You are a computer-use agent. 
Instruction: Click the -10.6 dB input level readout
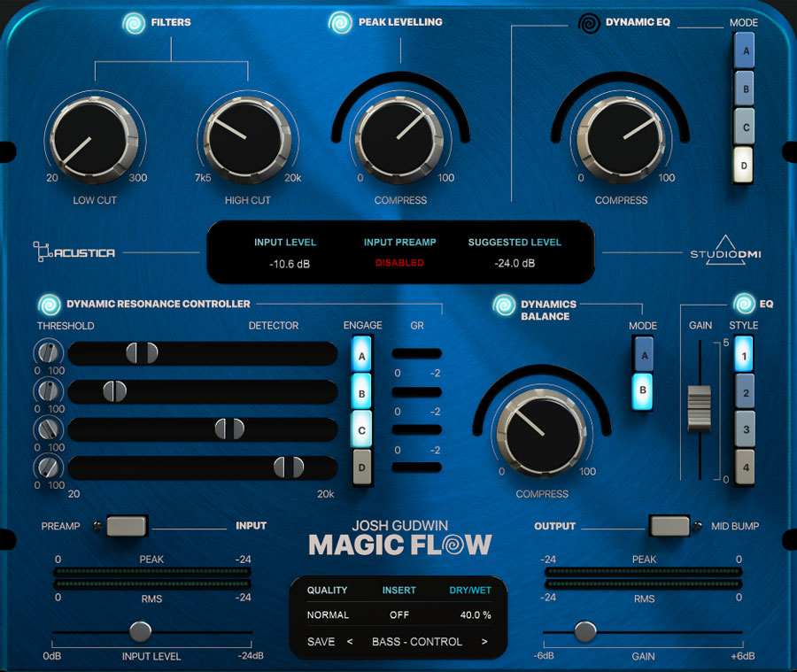[290, 264]
